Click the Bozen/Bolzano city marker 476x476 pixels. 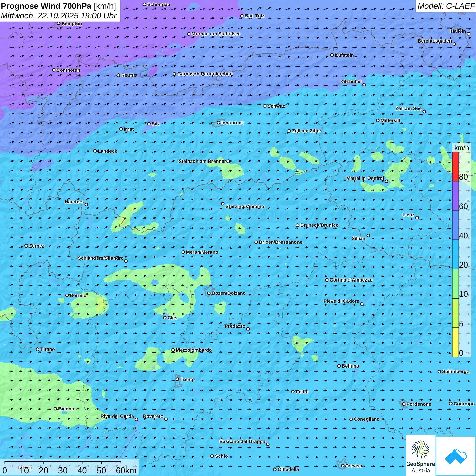click(x=209, y=293)
